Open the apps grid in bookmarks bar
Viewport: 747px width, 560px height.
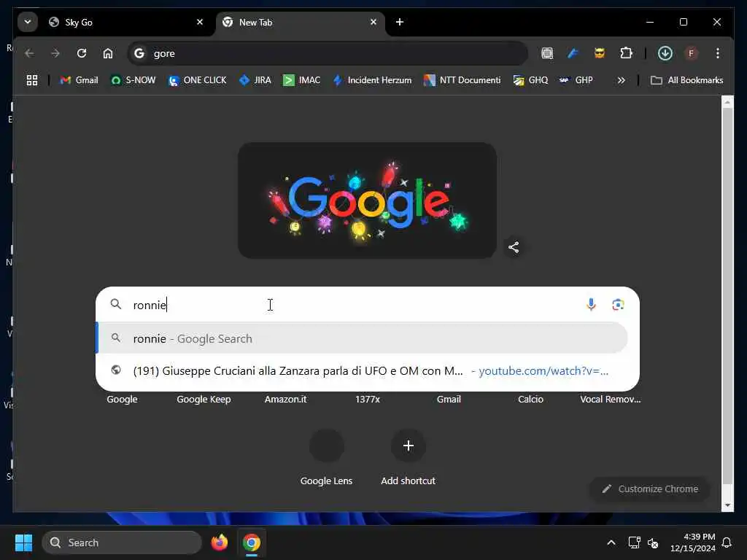click(32, 80)
